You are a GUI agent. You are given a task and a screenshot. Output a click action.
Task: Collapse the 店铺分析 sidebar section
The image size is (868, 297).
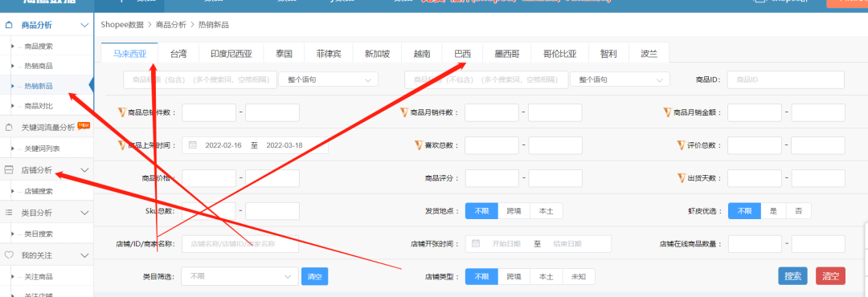(x=84, y=170)
